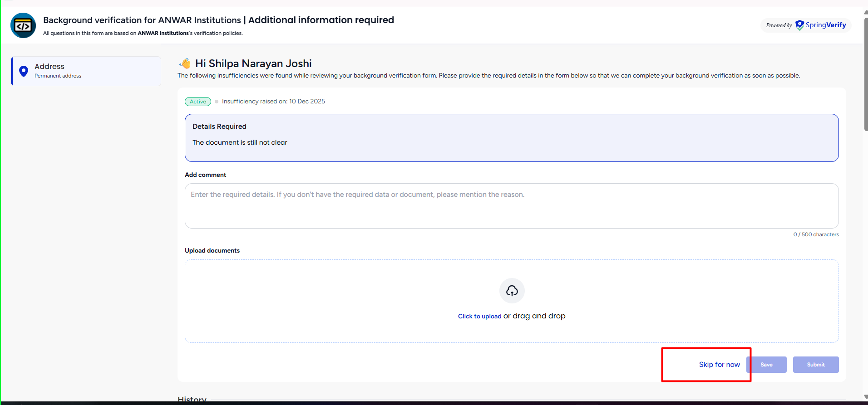The image size is (868, 405).
Task: Click the History section heading
Action: click(192, 400)
